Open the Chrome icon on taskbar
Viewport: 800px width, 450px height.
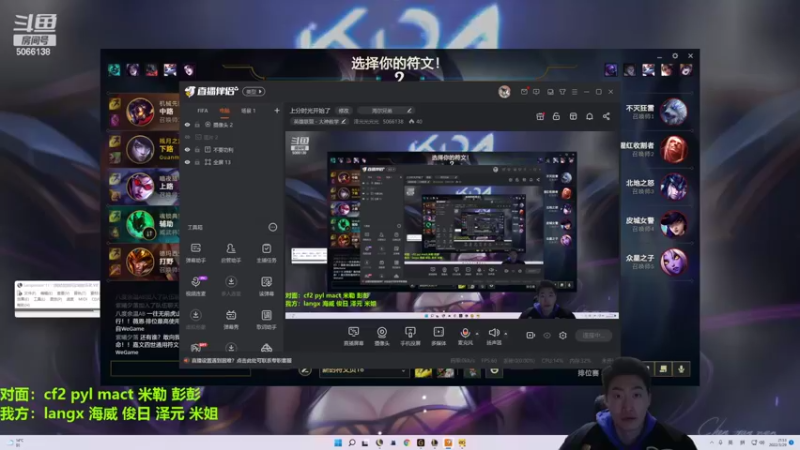tap(407, 442)
